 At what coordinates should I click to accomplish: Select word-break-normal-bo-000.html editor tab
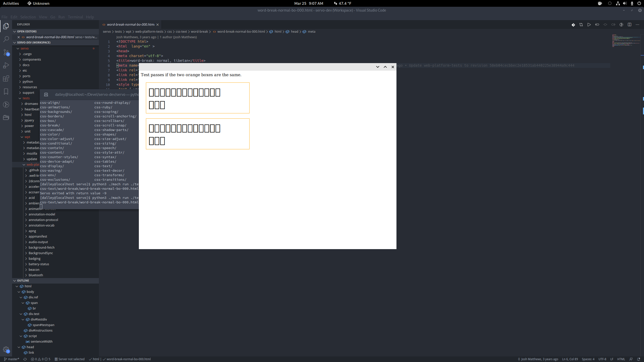coord(130,25)
